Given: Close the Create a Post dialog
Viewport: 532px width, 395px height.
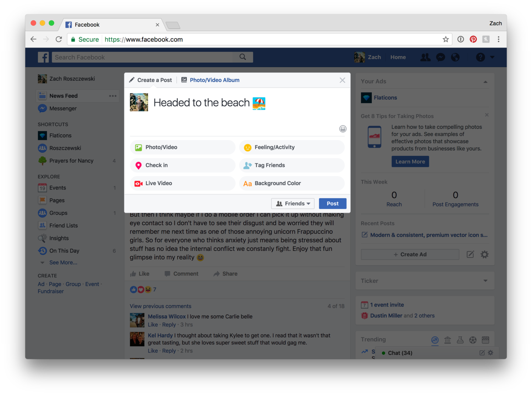Looking at the screenshot, I should [342, 80].
